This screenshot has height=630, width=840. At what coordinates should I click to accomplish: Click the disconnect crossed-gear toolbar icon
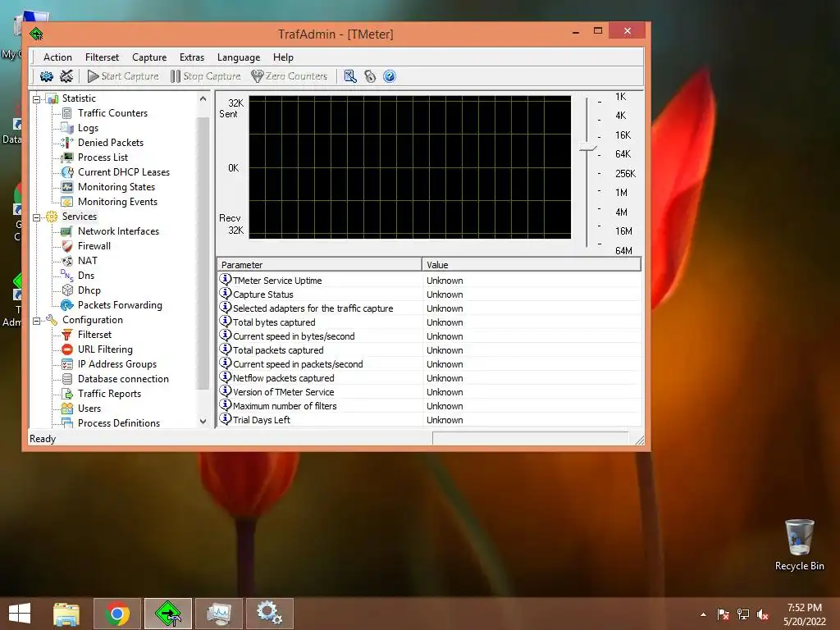click(x=66, y=76)
